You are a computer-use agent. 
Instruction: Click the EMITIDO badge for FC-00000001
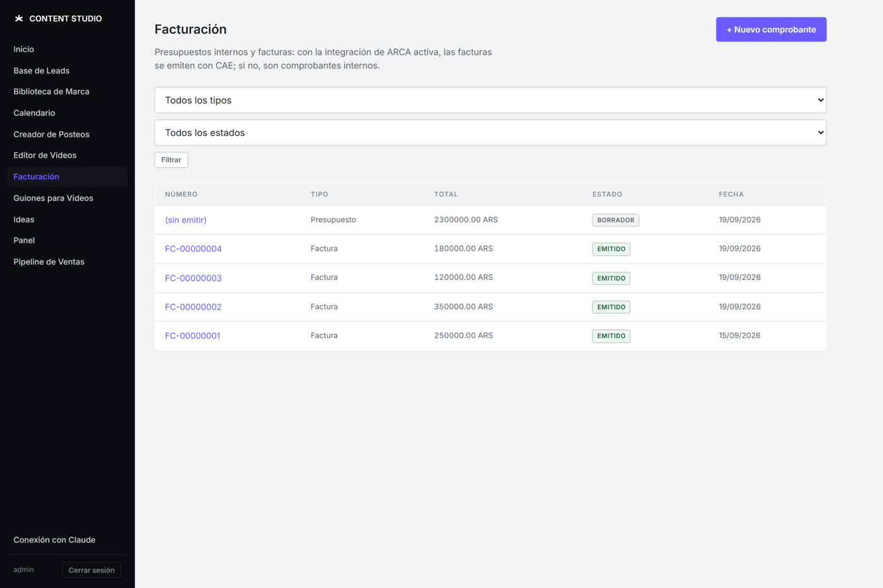click(611, 336)
